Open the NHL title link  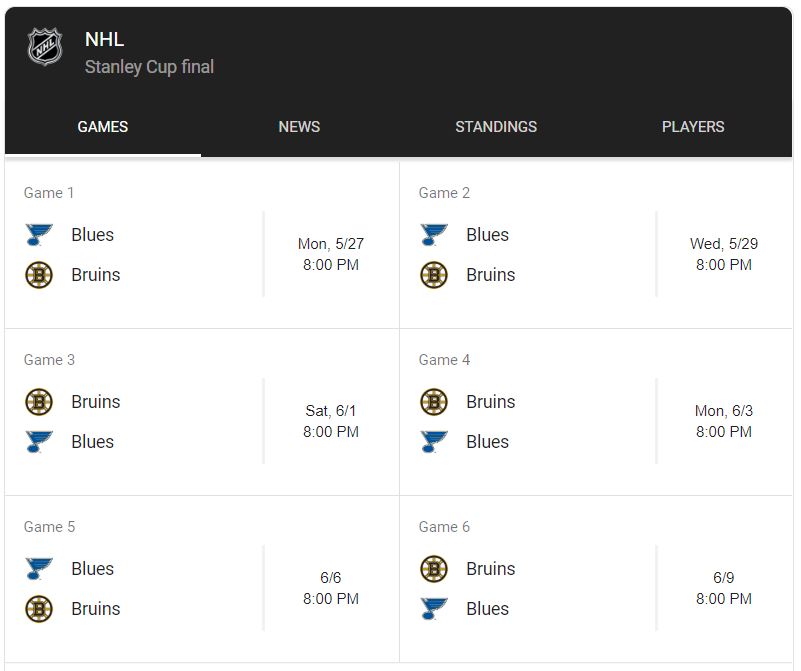(x=104, y=40)
